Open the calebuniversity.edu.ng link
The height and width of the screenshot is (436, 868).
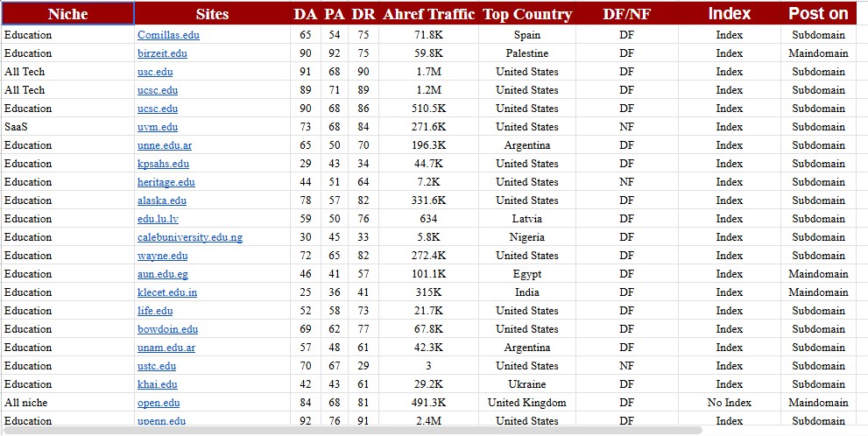pos(190,236)
